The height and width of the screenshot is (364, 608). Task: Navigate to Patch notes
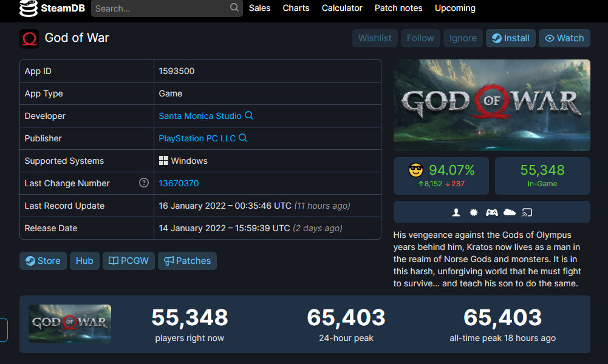(398, 8)
